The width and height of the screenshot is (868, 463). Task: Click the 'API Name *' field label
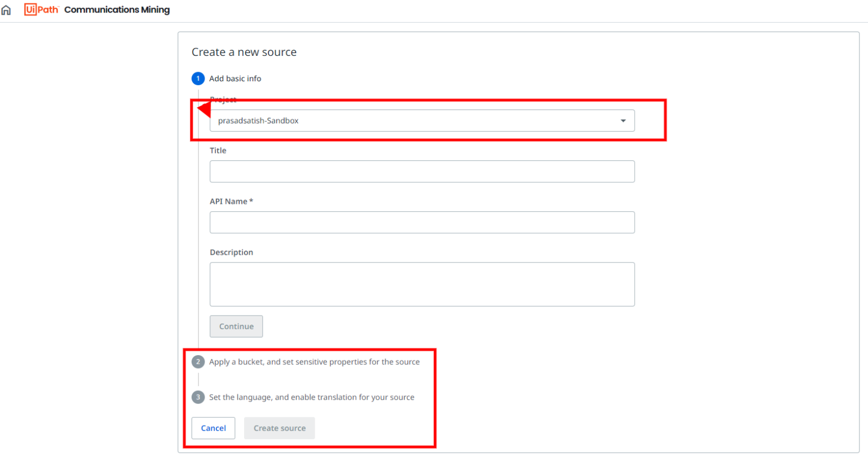(231, 202)
